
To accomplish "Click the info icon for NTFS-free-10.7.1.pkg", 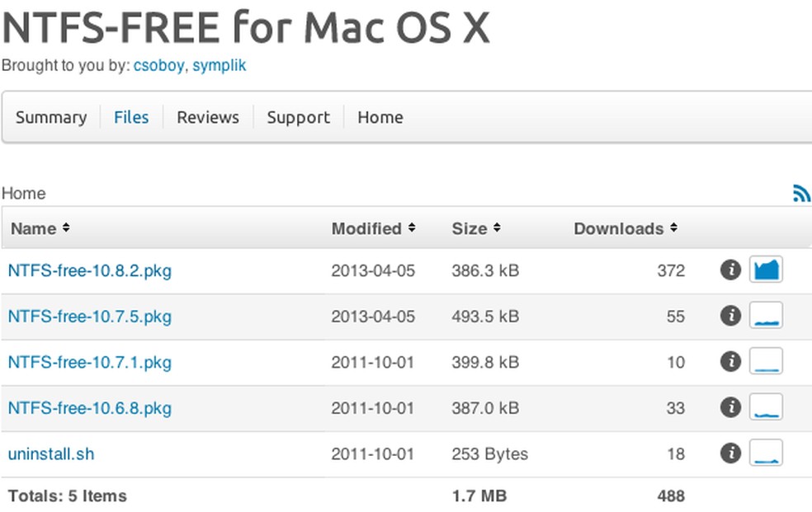I will pyautogui.click(x=730, y=361).
